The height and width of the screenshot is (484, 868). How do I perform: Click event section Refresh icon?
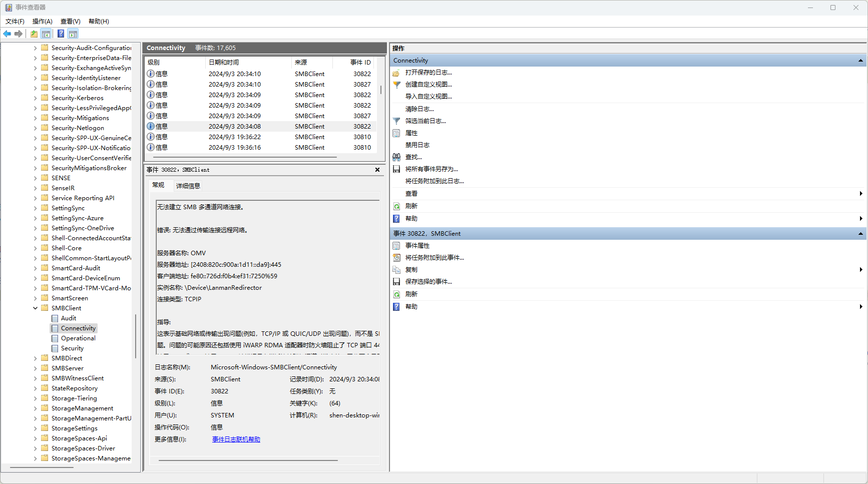coord(396,294)
